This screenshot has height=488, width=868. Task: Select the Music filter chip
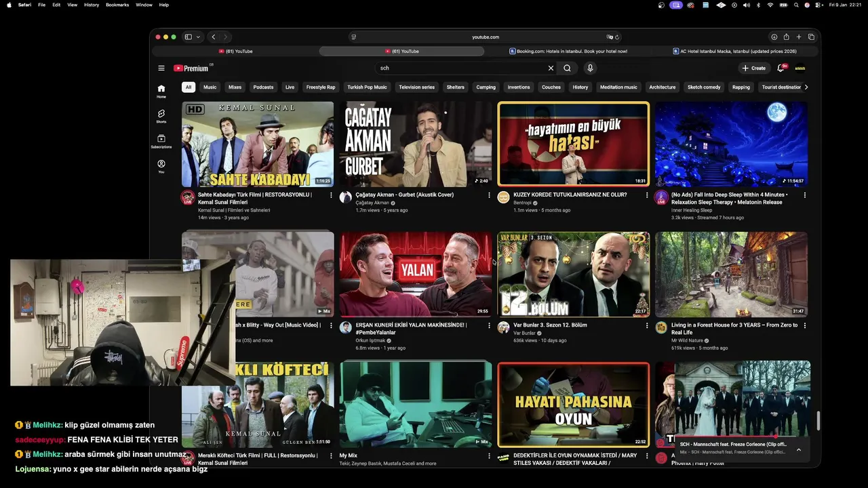click(210, 87)
